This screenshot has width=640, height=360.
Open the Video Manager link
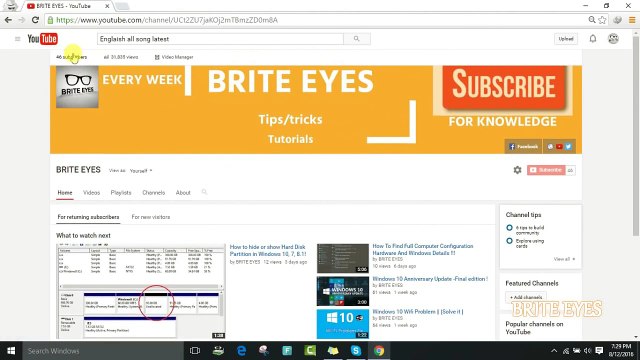tap(174, 57)
